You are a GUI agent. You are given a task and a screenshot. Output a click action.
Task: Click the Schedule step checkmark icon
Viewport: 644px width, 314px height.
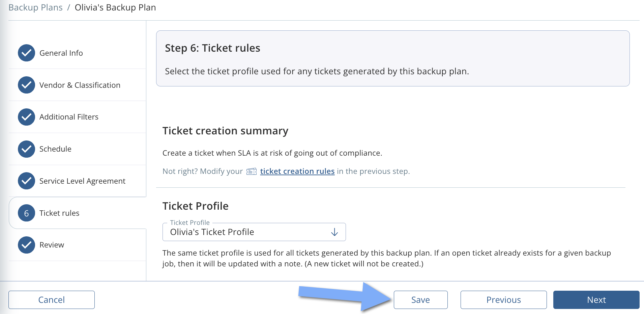point(26,149)
